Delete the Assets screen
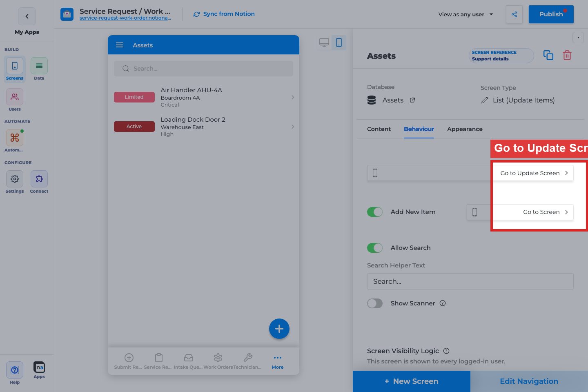 click(567, 55)
